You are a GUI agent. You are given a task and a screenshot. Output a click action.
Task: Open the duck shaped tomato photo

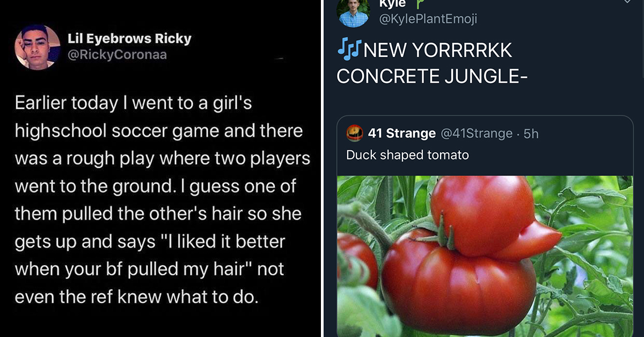(x=485, y=257)
